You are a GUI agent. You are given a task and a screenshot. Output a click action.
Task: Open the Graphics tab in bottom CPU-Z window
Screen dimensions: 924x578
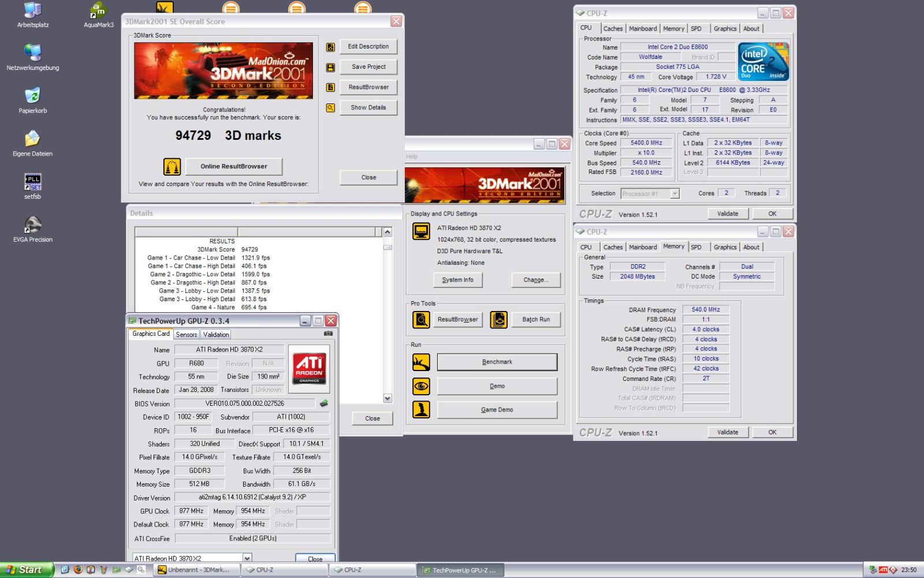click(725, 247)
